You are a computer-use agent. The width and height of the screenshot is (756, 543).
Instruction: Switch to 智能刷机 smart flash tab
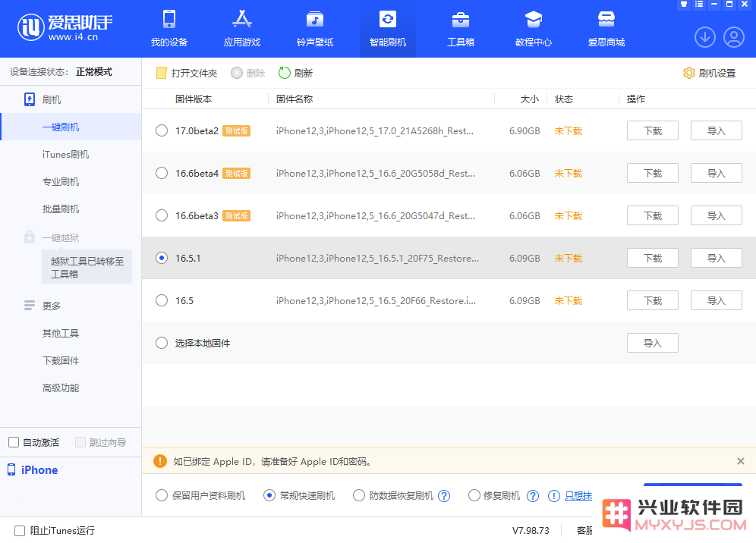pyautogui.click(x=388, y=29)
